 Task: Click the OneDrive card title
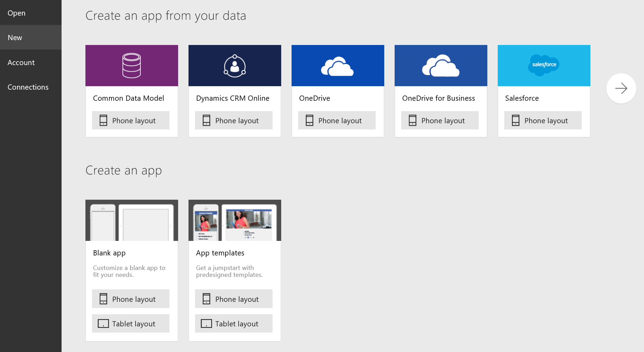[315, 98]
